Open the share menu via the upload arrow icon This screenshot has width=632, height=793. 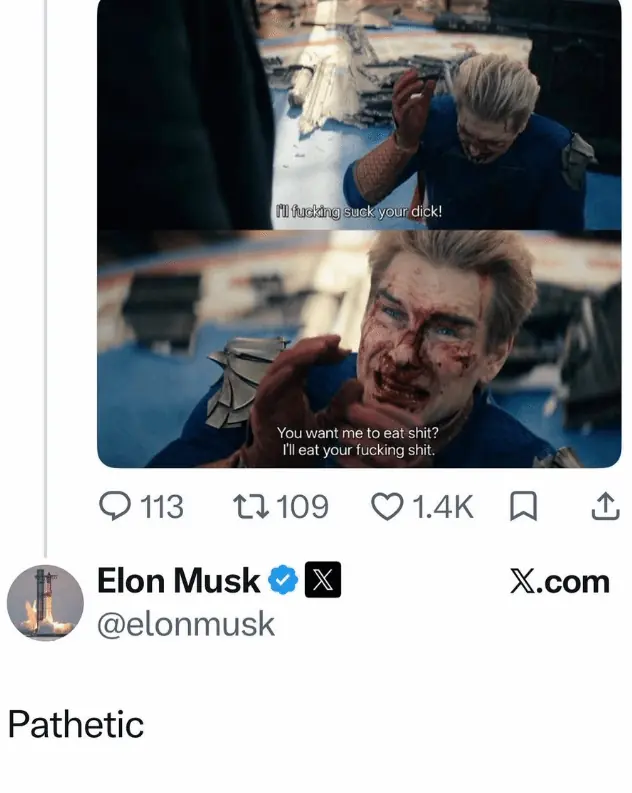(605, 506)
